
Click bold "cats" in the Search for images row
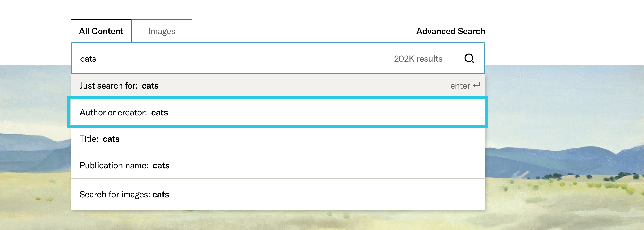coord(161,194)
